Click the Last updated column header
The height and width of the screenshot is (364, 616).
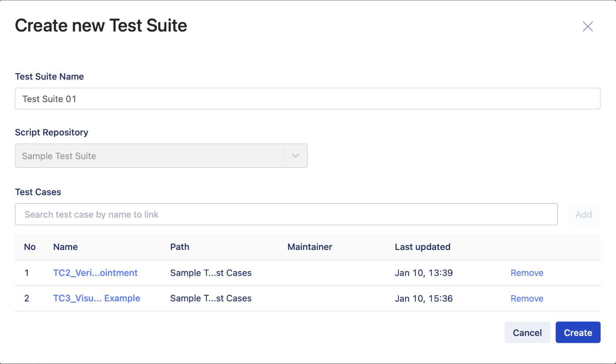coord(422,247)
